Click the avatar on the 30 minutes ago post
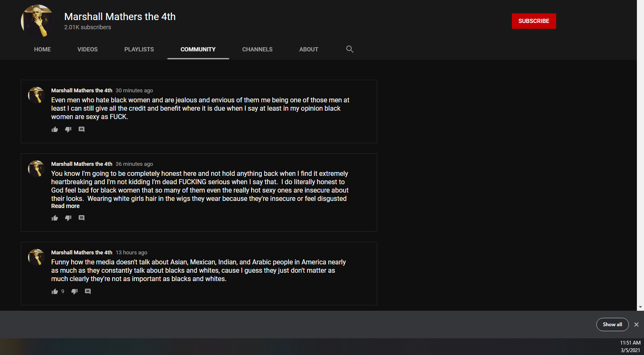644x355 pixels. pyautogui.click(x=36, y=95)
